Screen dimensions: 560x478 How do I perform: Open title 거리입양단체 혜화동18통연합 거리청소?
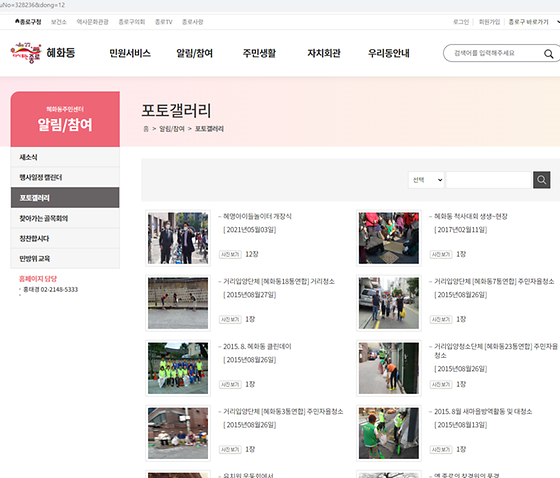coord(279,282)
